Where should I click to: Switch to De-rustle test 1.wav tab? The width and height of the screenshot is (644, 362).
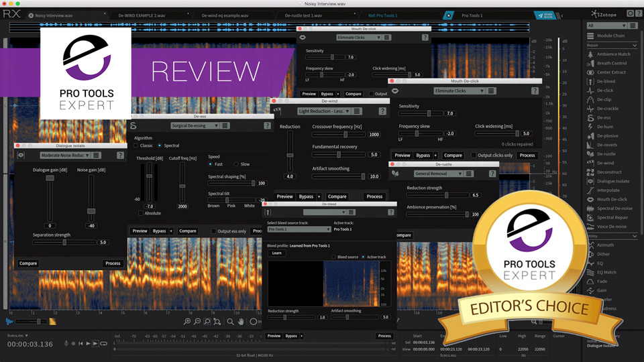(x=303, y=15)
